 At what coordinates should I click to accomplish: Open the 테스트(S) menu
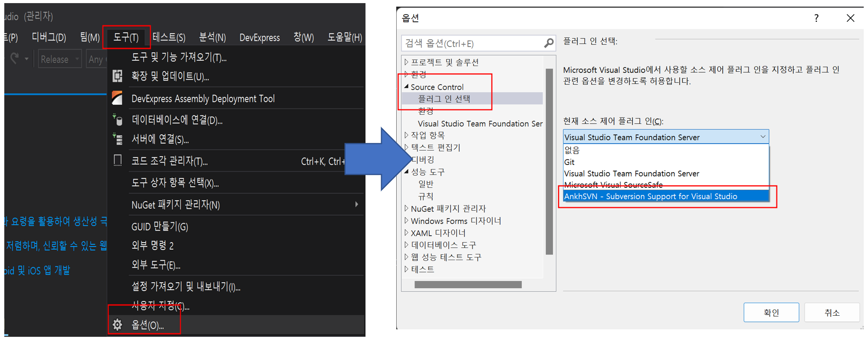(169, 37)
